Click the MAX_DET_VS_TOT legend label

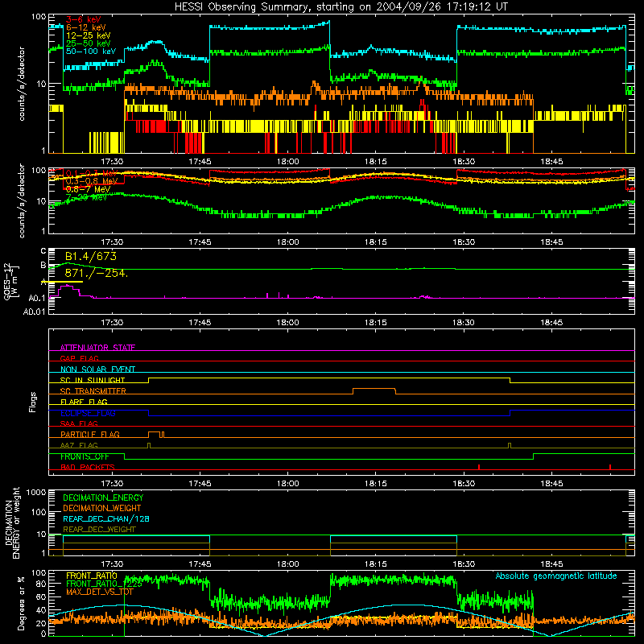click(100, 592)
